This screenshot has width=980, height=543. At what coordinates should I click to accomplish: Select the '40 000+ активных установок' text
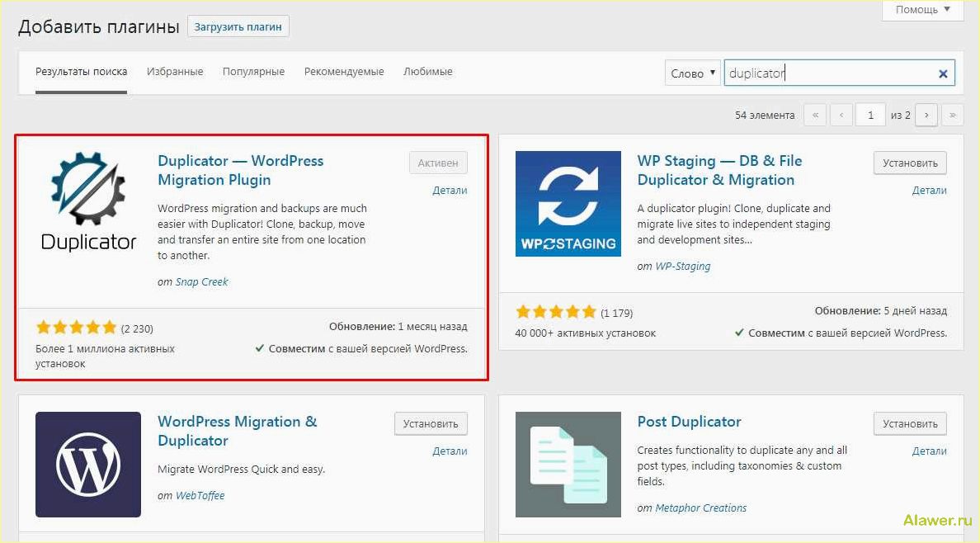586,333
